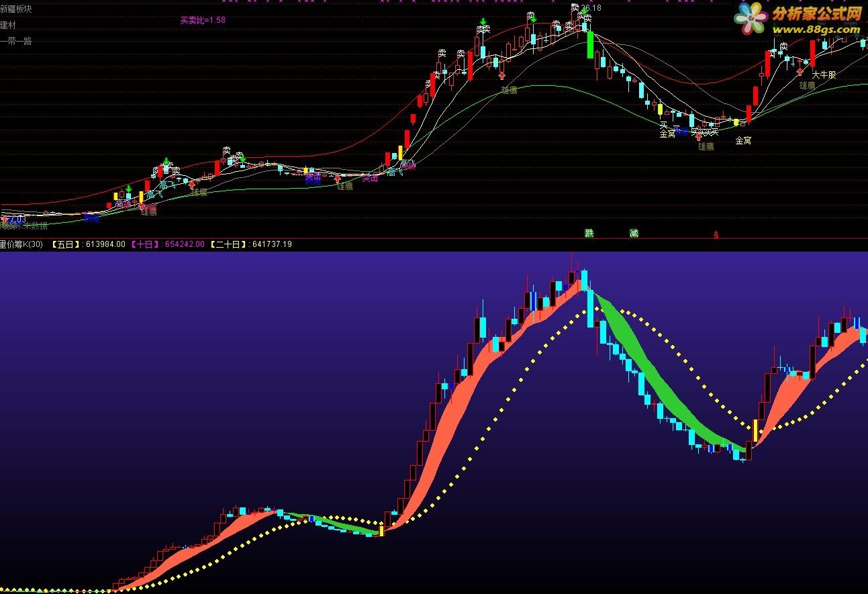
Task: Select the 量价筹K(30) indicator title
Action: [21, 244]
